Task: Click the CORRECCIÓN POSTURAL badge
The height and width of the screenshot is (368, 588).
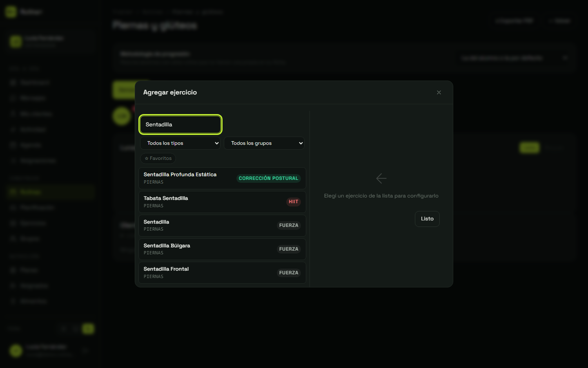Action: tap(268, 178)
